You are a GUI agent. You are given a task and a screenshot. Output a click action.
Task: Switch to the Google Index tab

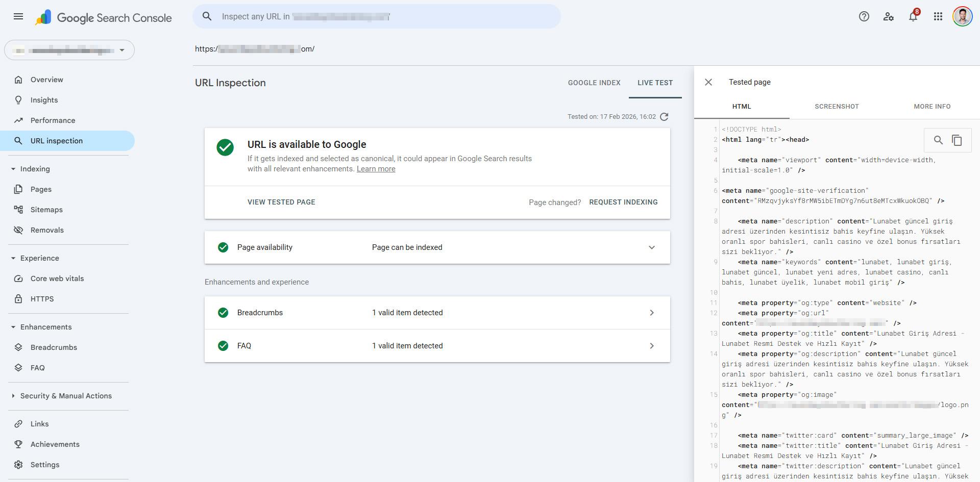coord(594,83)
